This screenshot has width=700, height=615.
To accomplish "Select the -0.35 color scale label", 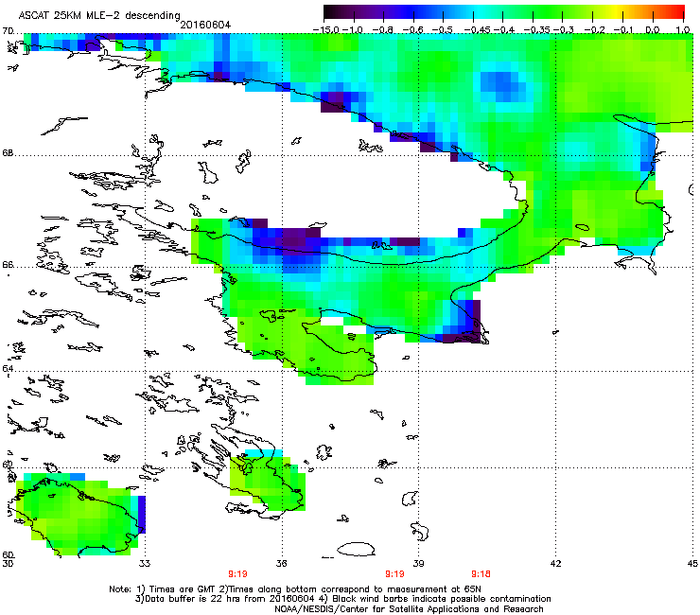I will coord(536,30).
